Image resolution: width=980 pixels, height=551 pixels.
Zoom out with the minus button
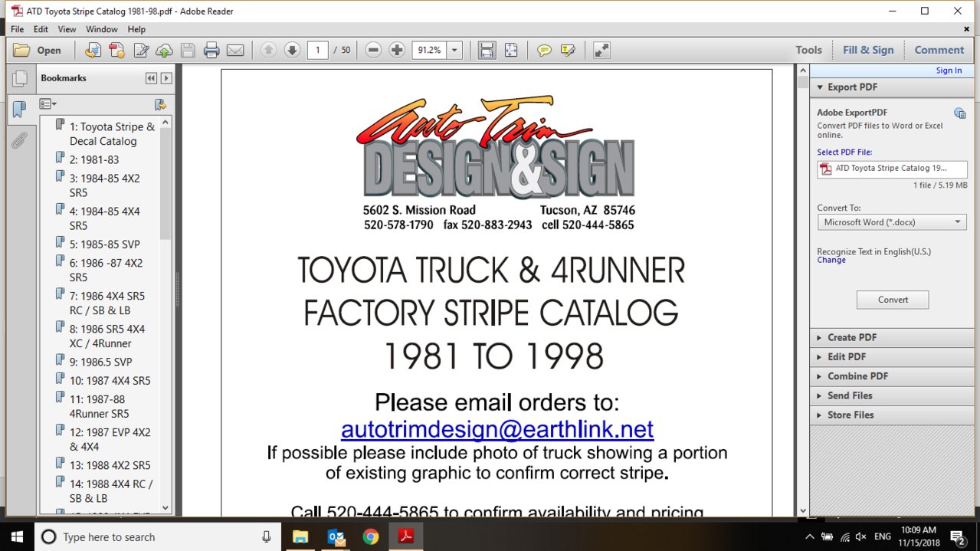[373, 50]
